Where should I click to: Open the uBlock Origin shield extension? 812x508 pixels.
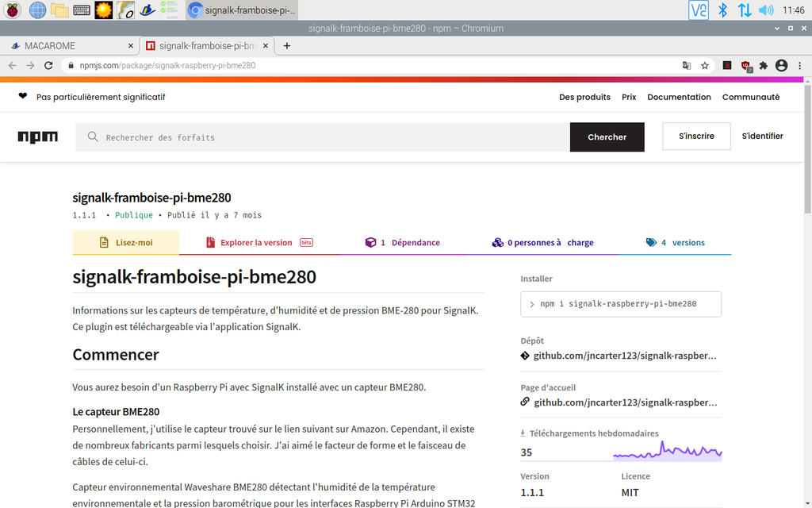coord(745,66)
